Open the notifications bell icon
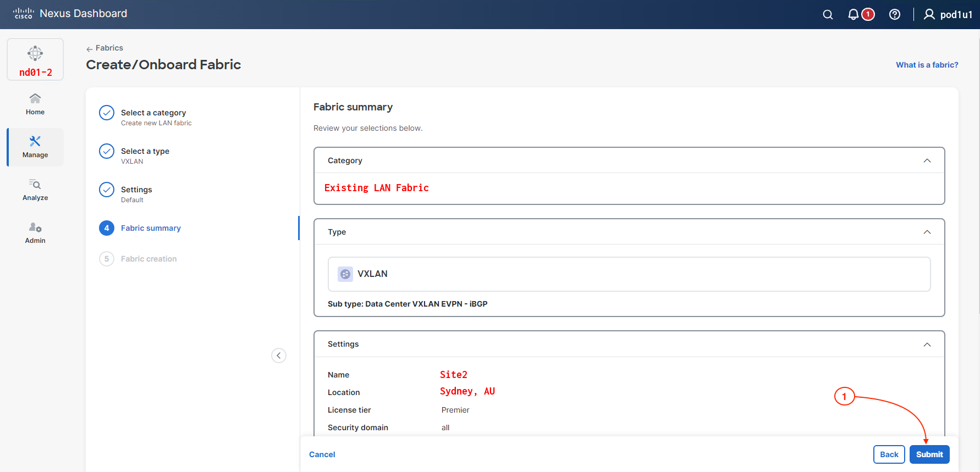The width and height of the screenshot is (980, 472). (x=854, y=15)
